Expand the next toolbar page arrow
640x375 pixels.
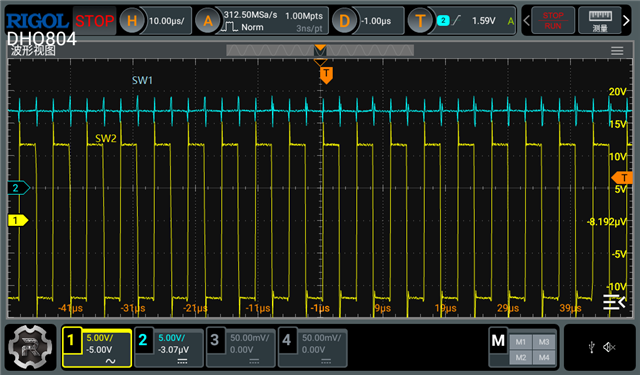(626, 20)
